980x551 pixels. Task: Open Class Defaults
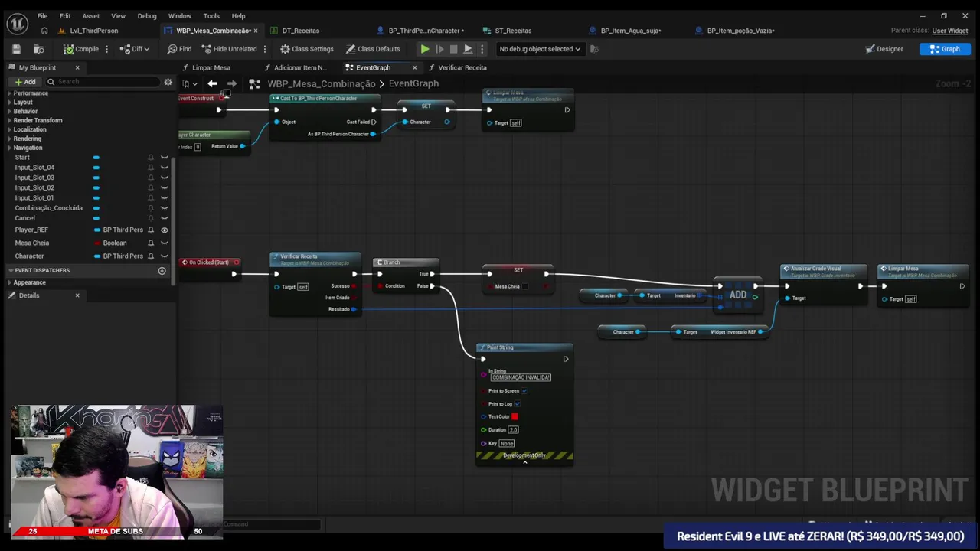pyautogui.click(x=373, y=49)
